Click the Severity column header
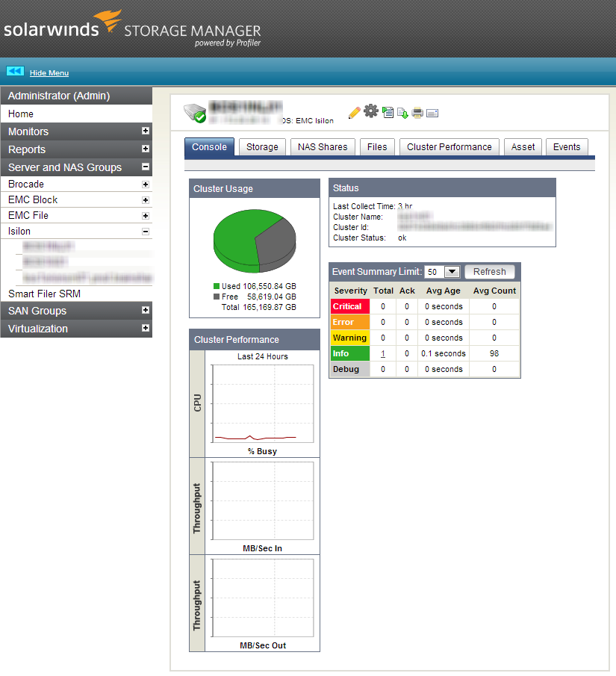Image resolution: width=616 pixels, height=676 pixels. (350, 291)
